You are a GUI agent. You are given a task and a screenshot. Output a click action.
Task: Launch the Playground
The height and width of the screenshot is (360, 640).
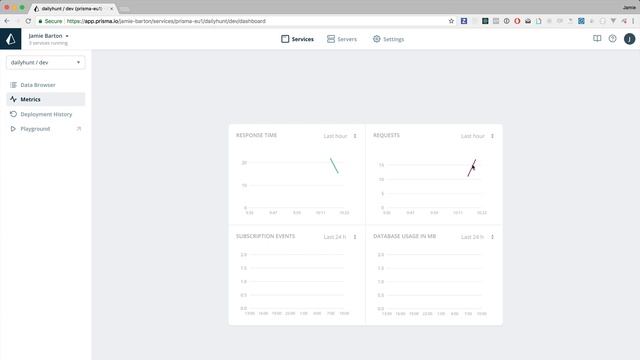[x=46, y=129]
